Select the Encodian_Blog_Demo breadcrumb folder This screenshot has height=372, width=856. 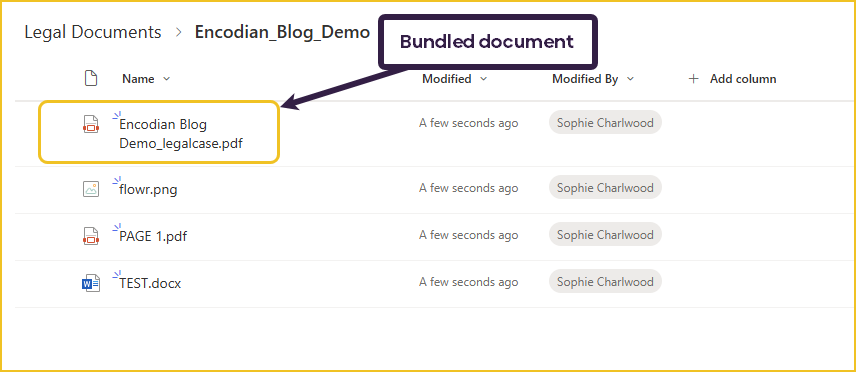(x=282, y=32)
